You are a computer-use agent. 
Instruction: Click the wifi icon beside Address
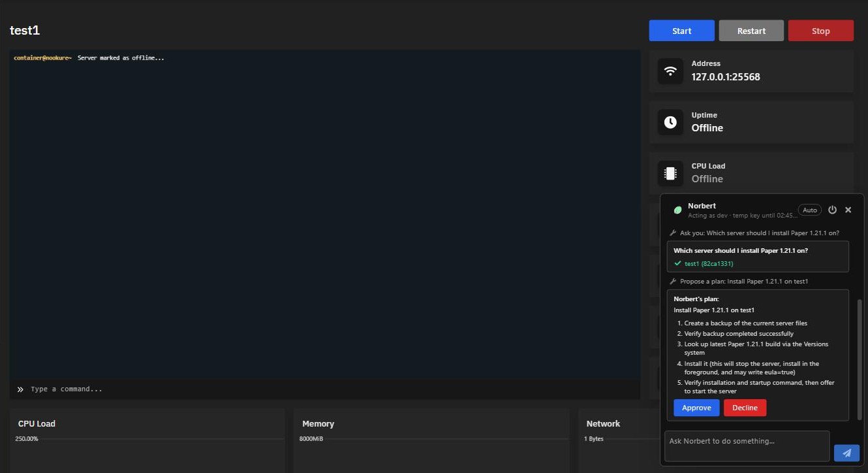coord(670,71)
